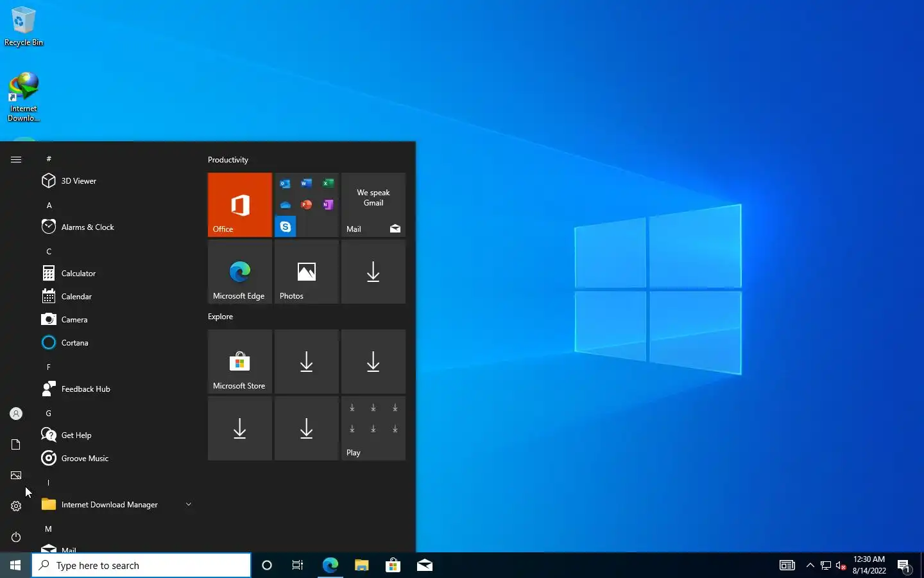924x578 pixels.
Task: Launch the Microsoft Edge tile
Action: (240, 272)
